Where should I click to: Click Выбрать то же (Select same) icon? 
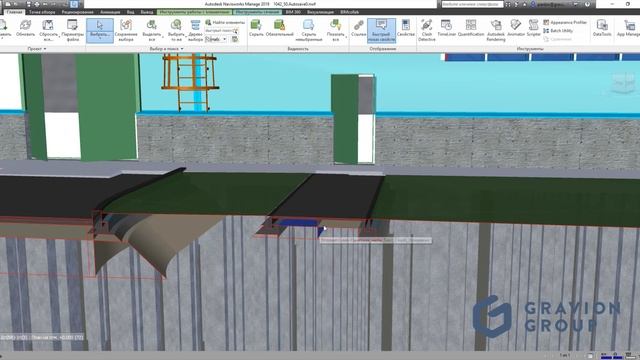[x=176, y=25]
